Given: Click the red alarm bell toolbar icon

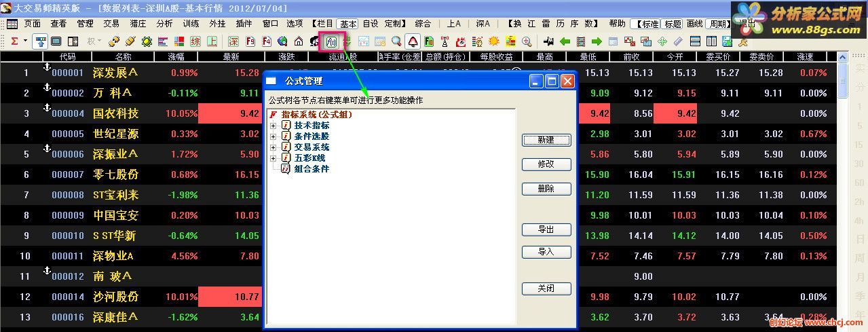Looking at the screenshot, I should point(413,41).
